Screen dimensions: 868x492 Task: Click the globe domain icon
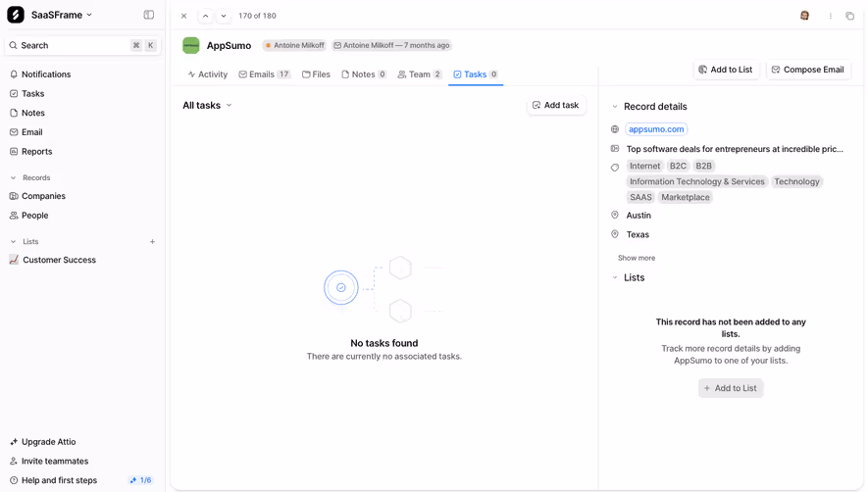point(614,129)
